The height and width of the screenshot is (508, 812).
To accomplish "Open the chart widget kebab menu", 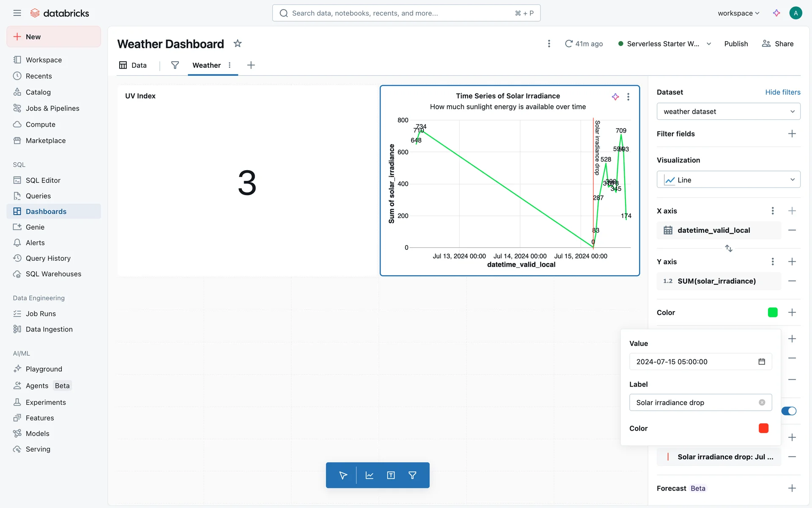I will pyautogui.click(x=628, y=97).
